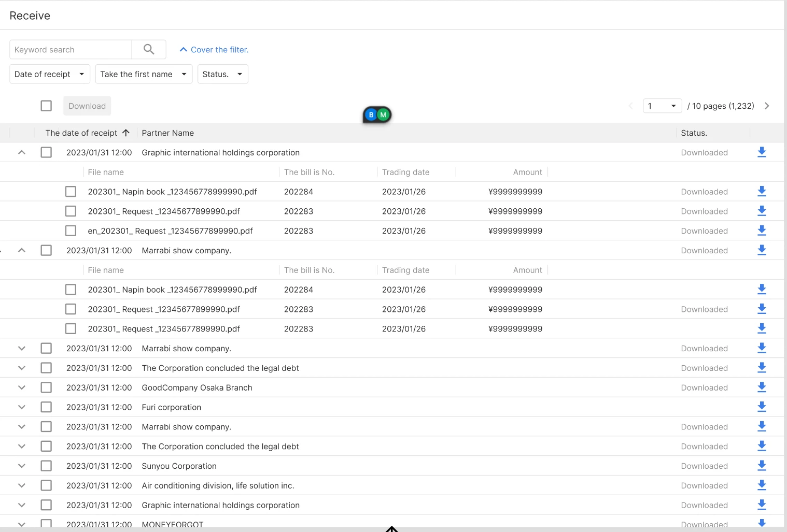Open the Status. filter dropdown
This screenshot has height=532, width=787.
(223, 74)
